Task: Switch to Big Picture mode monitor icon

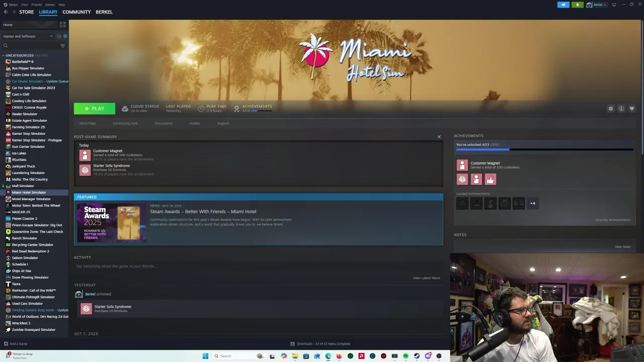Action: (614, 5)
